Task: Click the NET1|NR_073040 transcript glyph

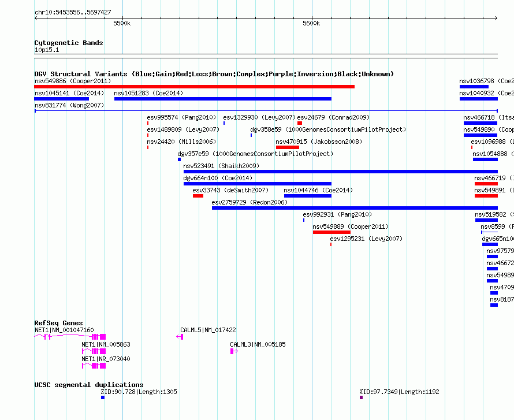Action: tap(94, 366)
